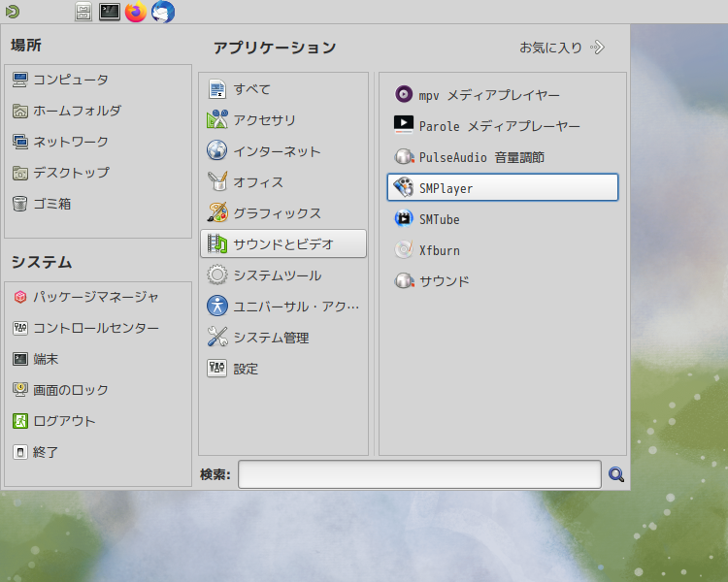
Task: Open the サウンド settings icon
Action: 404,280
